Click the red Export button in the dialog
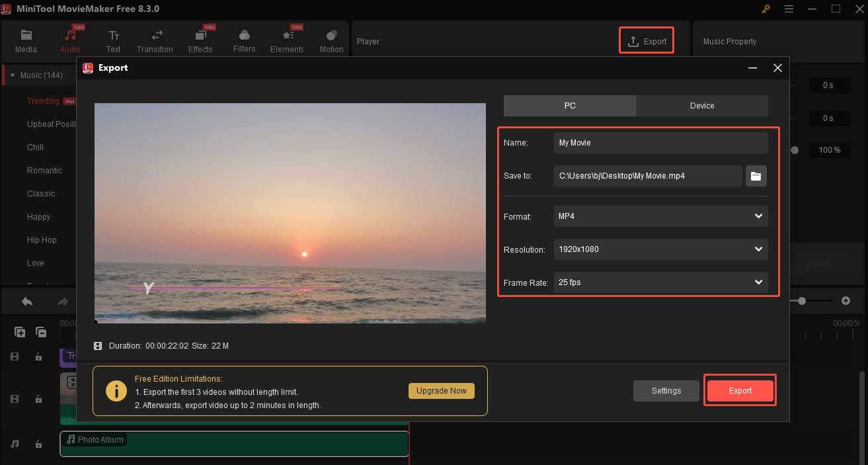Screen dimensions: 868x465 coord(740,391)
